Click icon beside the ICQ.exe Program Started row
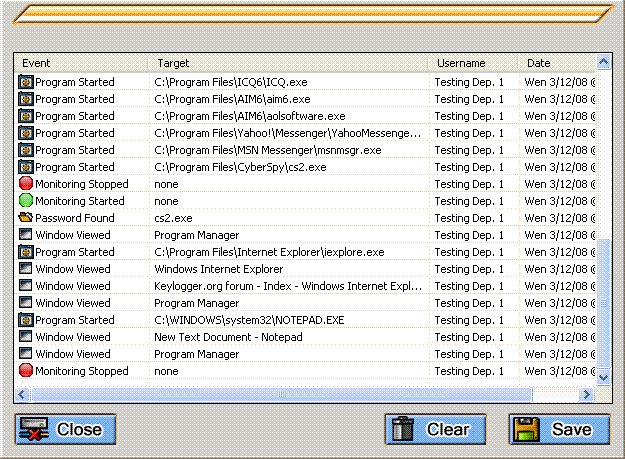This screenshot has width=625, height=459. [x=26, y=82]
